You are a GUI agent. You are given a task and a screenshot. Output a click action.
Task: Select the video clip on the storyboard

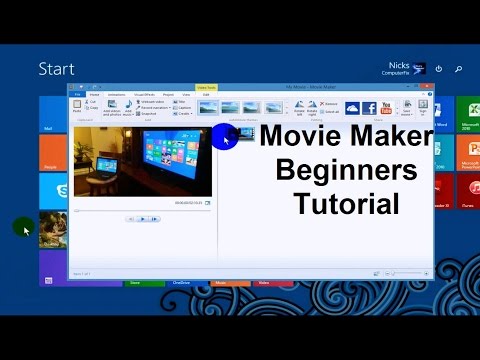click(245, 134)
